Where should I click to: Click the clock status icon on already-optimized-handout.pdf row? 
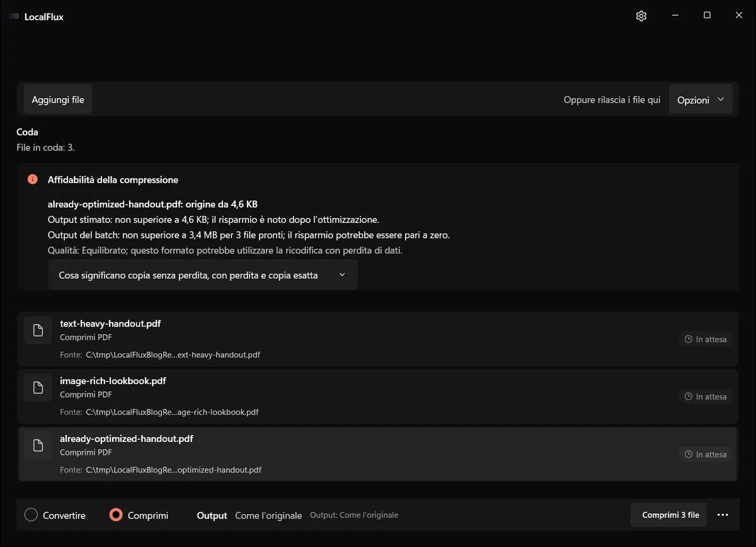pyautogui.click(x=689, y=454)
